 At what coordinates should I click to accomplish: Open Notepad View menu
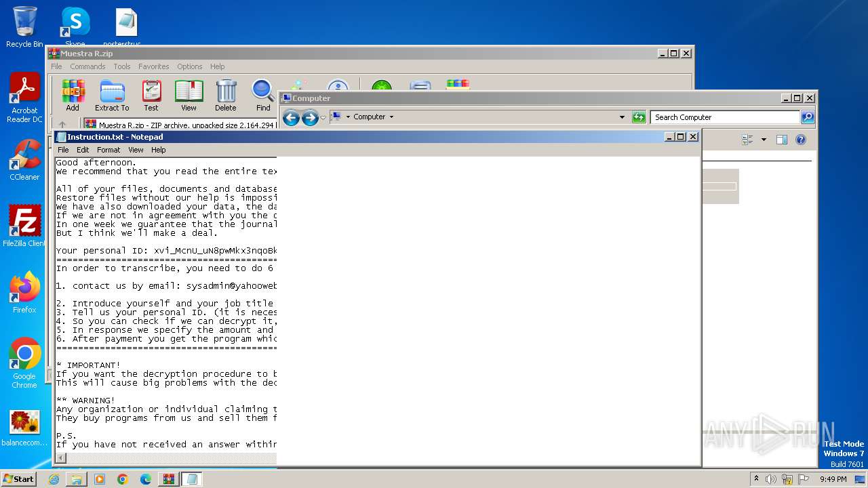[x=136, y=150]
